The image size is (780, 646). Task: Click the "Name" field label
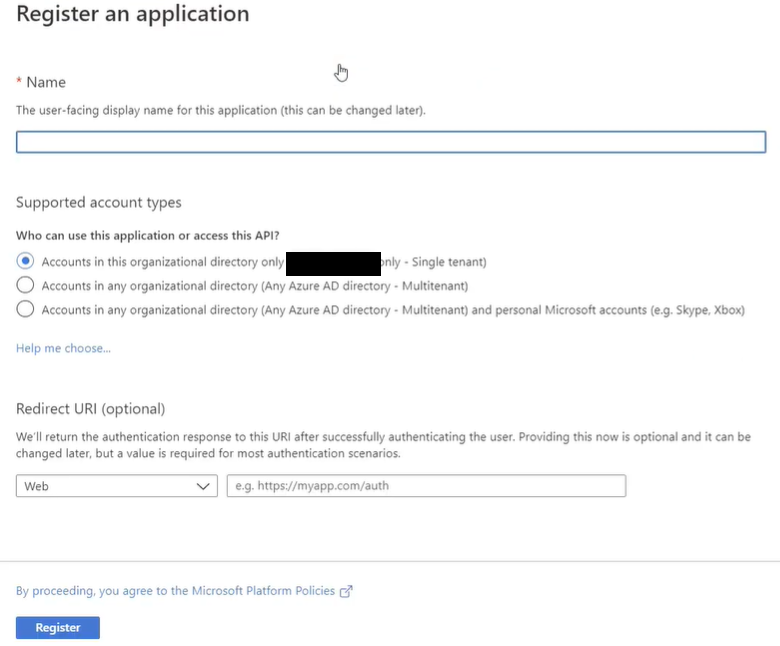tap(46, 82)
